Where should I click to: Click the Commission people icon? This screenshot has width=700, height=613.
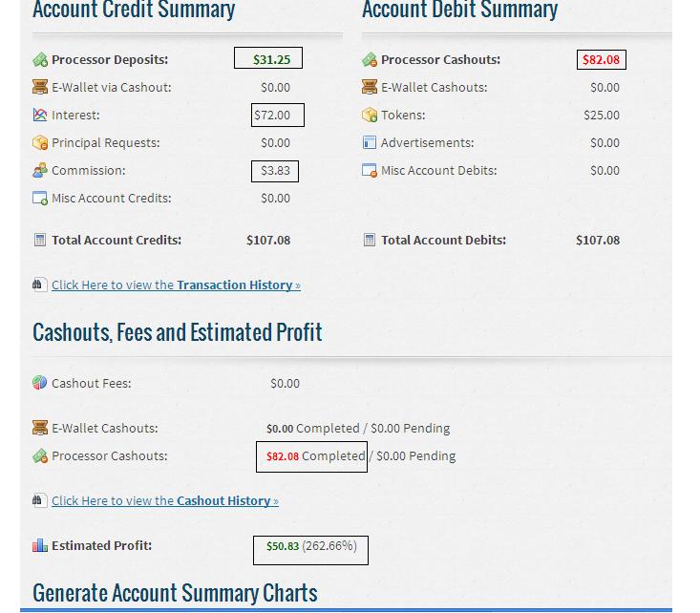point(40,171)
